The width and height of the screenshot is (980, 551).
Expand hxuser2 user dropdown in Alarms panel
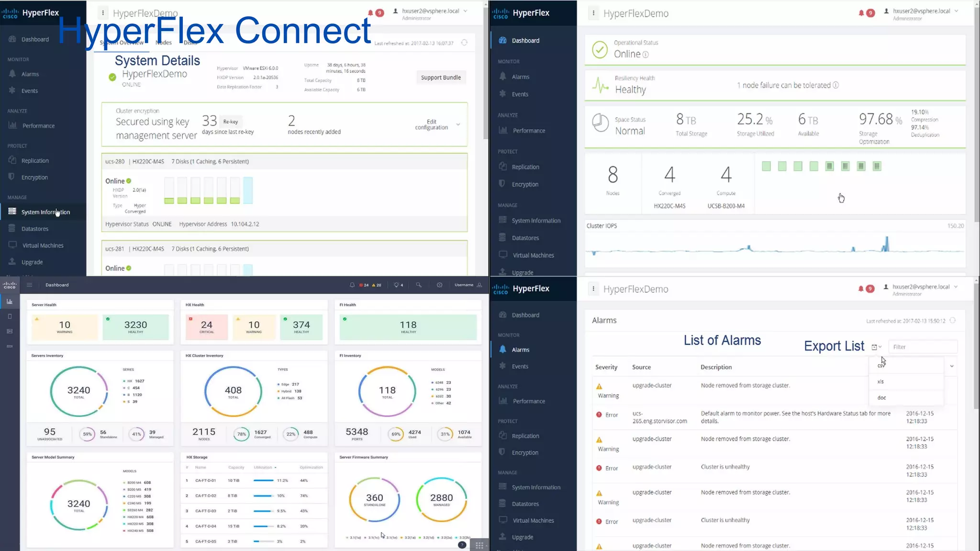tap(956, 287)
